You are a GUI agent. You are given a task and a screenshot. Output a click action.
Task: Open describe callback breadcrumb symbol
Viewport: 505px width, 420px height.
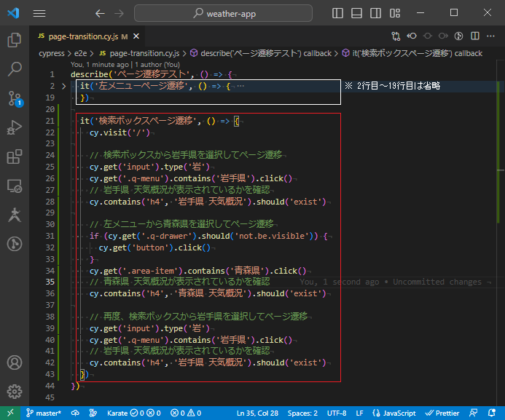point(261,53)
